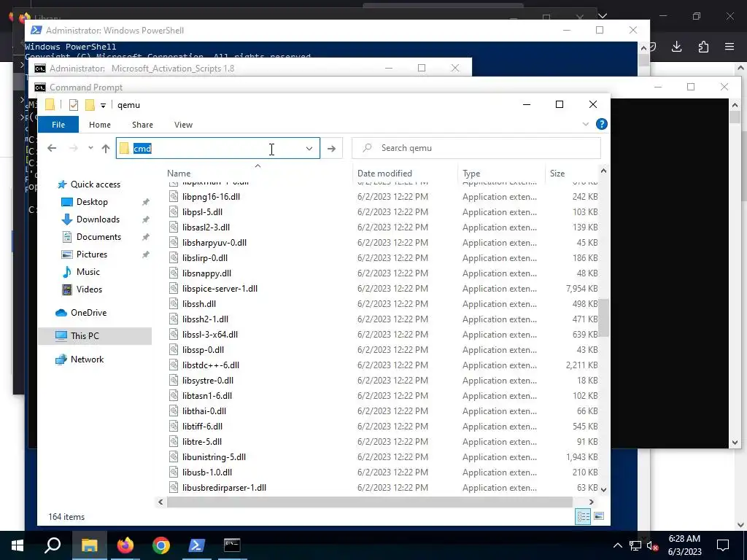Viewport: 747px width, 560px height.
Task: Open Customize Quick Access Toolbar dropdown
Action: point(103,105)
